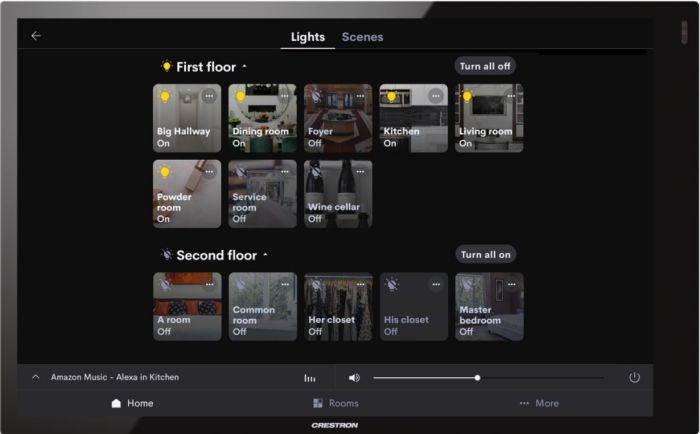Viewport: 700px width, 434px height.
Task: Open more options for A room
Action: (209, 284)
